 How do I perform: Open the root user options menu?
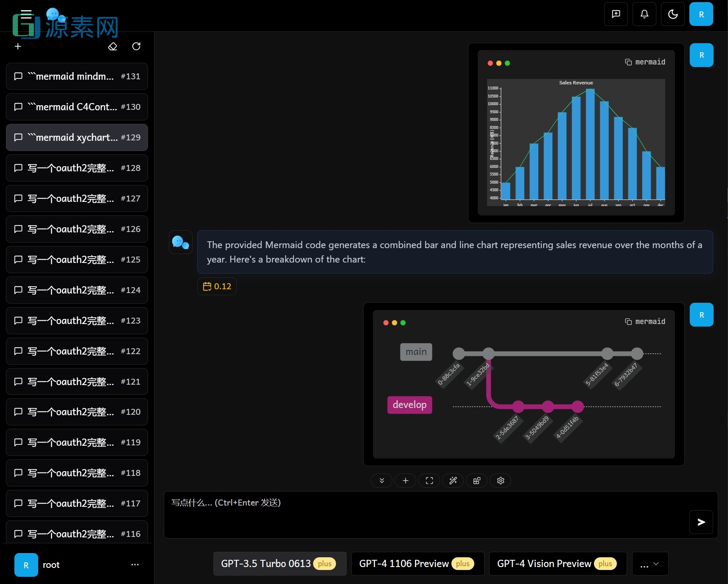[135, 564]
